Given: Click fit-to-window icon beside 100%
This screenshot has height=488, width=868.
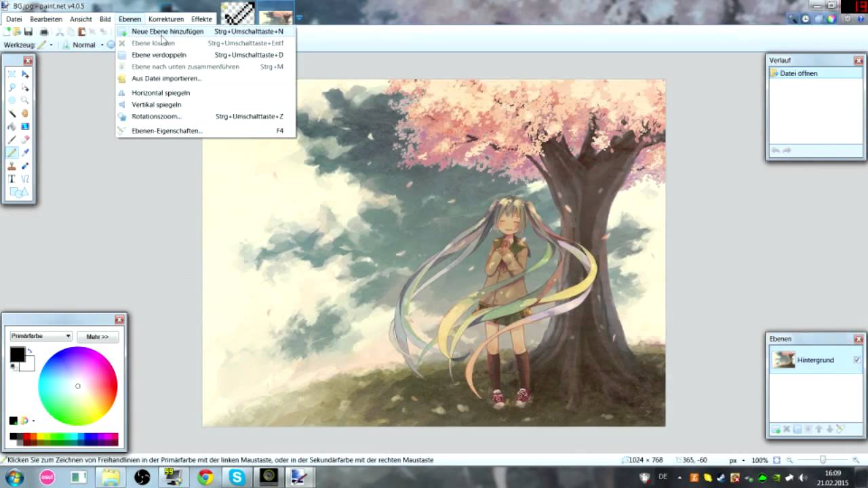Looking at the screenshot, I should point(776,460).
